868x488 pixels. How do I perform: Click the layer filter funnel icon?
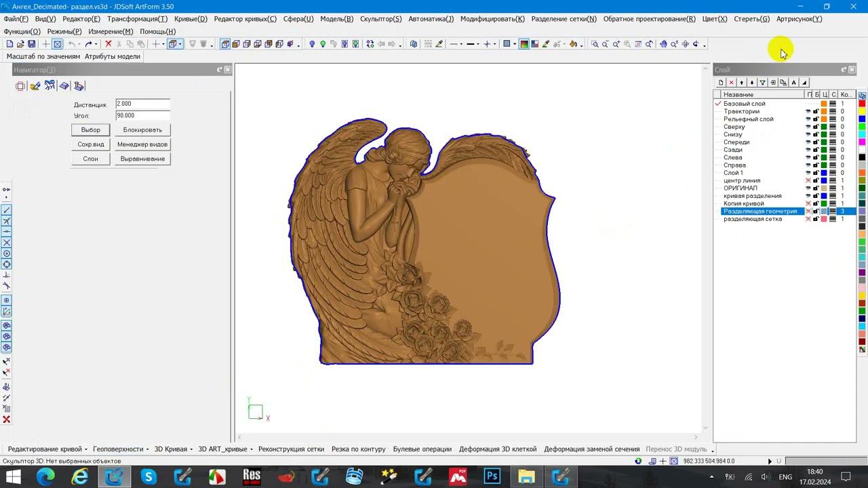pos(762,83)
